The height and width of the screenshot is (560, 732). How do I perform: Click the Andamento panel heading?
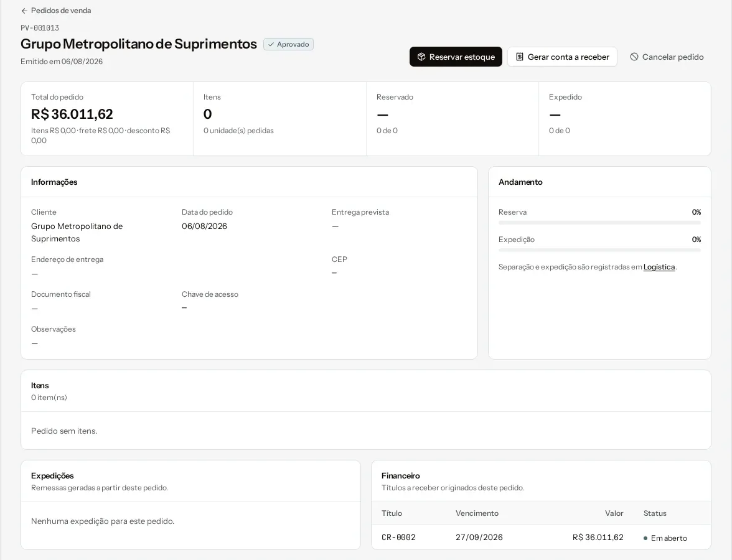[x=520, y=182]
